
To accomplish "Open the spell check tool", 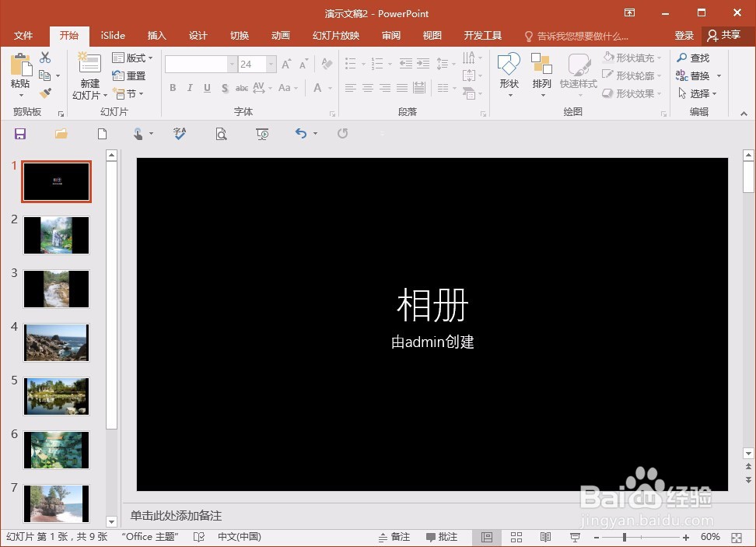I will pyautogui.click(x=180, y=133).
